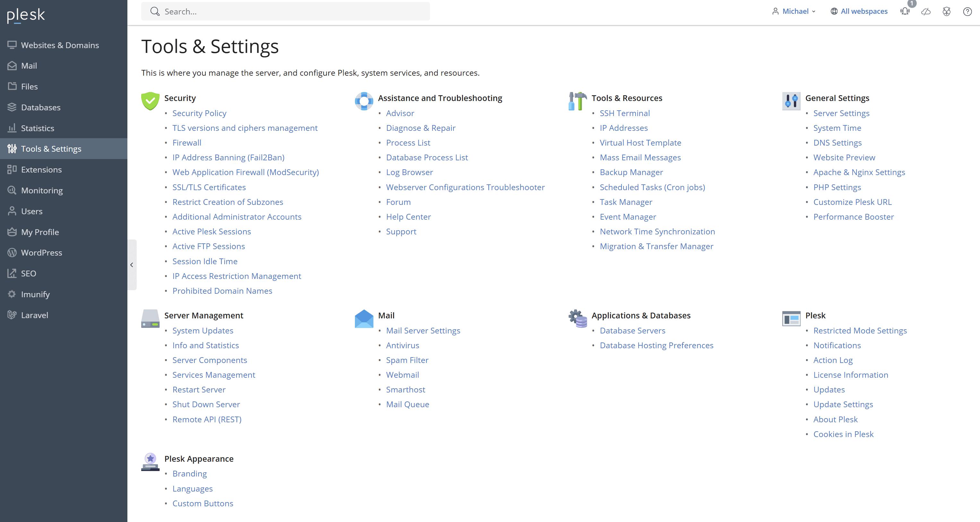Open the Branding link
Screen dimensions: 980x522
click(x=189, y=473)
